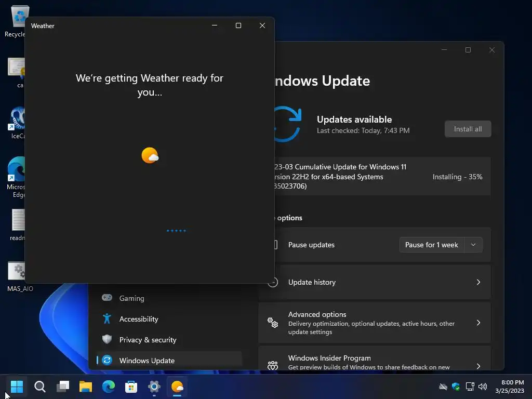Open Microsoft Store from taskbar
Viewport: 532px width, 399px height.
click(131, 387)
